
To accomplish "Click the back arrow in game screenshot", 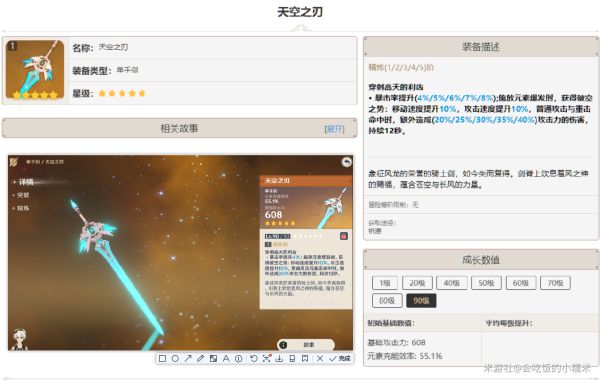I will click(x=346, y=162).
